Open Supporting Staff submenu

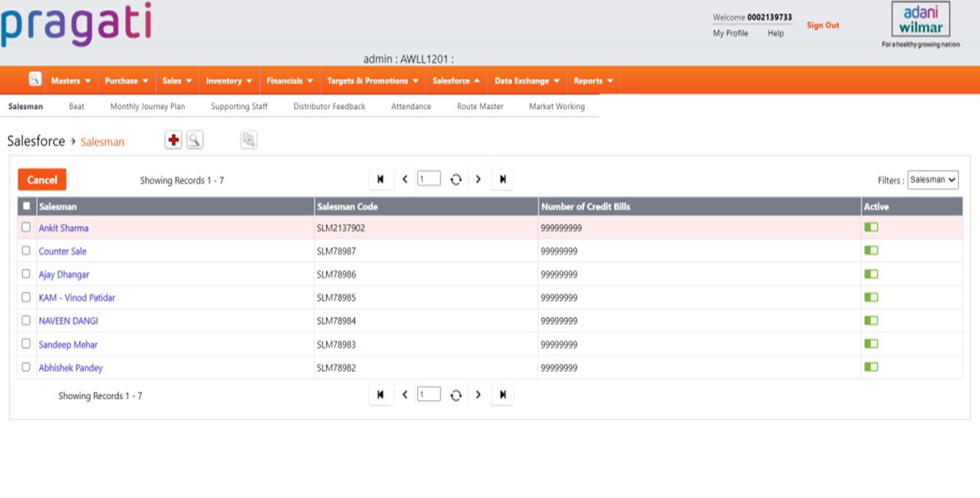(239, 106)
